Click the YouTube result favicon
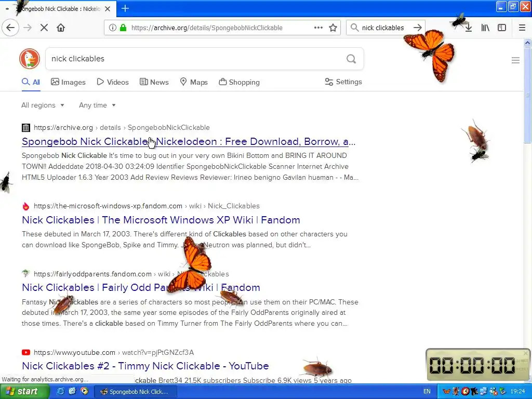The image size is (532, 399). 26,353
